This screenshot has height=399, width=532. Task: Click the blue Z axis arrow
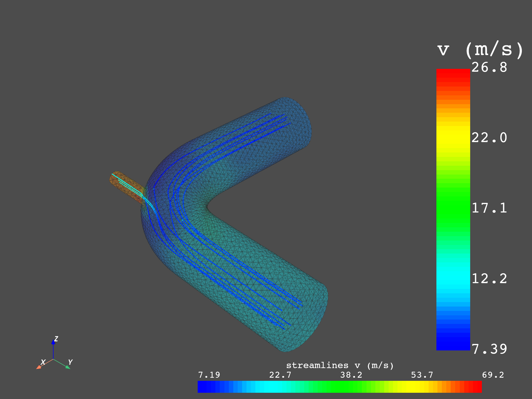tap(53, 349)
